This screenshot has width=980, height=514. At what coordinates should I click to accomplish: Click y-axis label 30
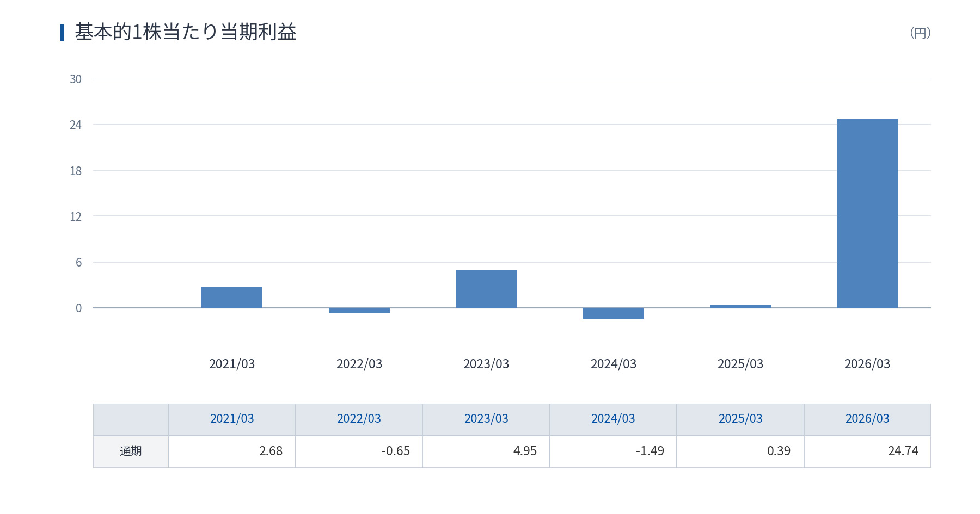point(76,79)
